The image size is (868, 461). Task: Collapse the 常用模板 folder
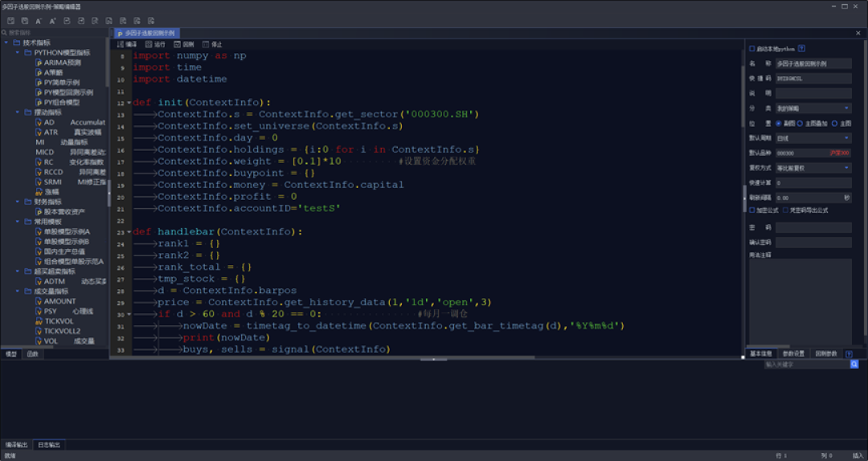pyautogui.click(x=17, y=222)
